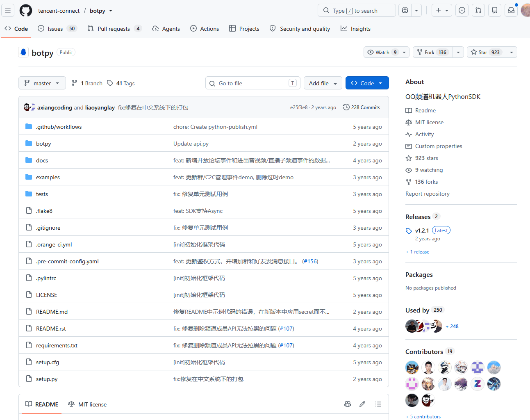Open MIT license link in About
This screenshot has height=420, width=530.
(x=424, y=122)
